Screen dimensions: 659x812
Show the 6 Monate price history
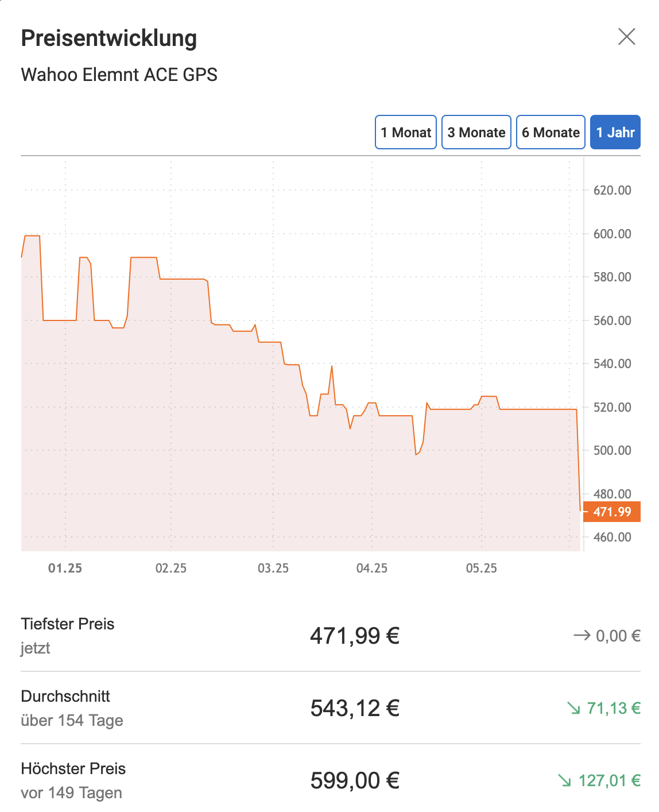coord(551,132)
